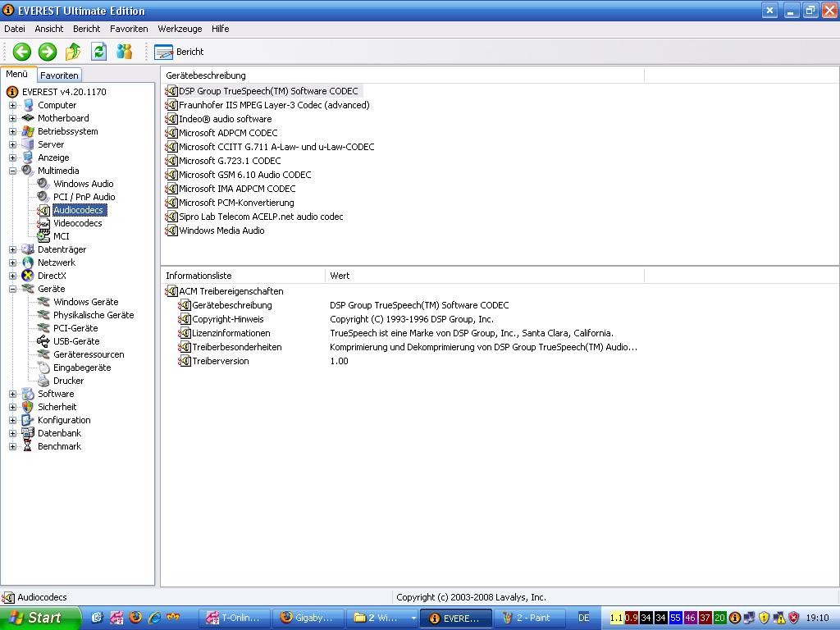This screenshot has height=630, width=840.
Task: Open the Bericht menu
Action: pos(87,29)
